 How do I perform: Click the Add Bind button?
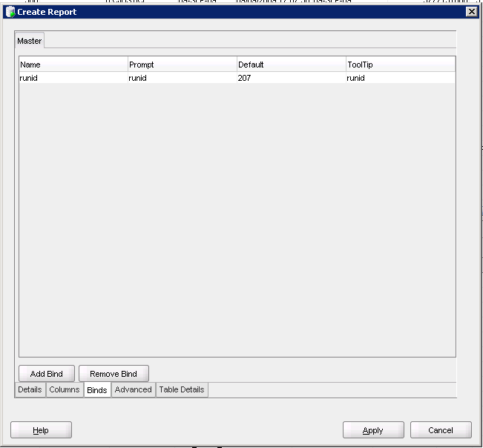tap(47, 374)
